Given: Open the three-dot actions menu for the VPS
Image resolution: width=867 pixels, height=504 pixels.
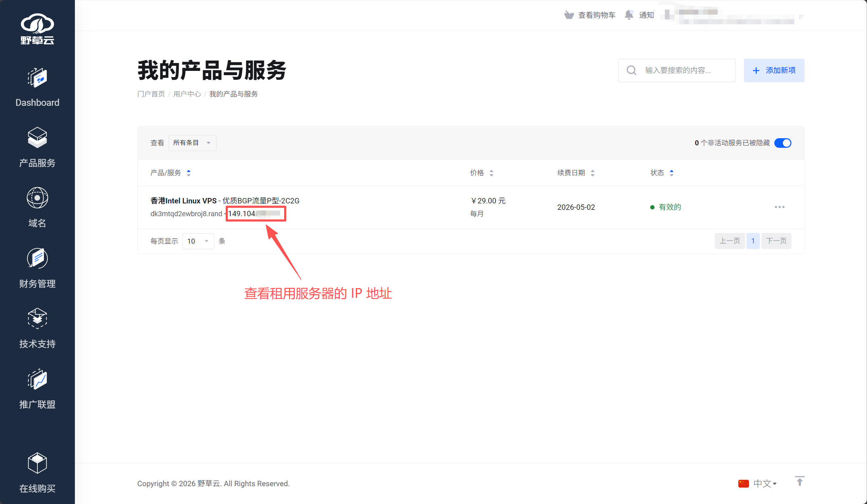Looking at the screenshot, I should click(780, 207).
